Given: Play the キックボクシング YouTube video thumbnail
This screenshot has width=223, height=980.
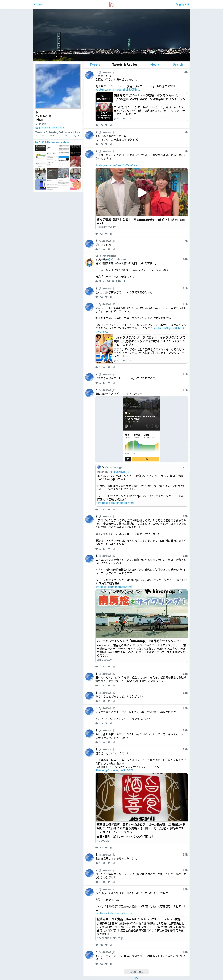Looking at the screenshot, I should click(x=104, y=348).
